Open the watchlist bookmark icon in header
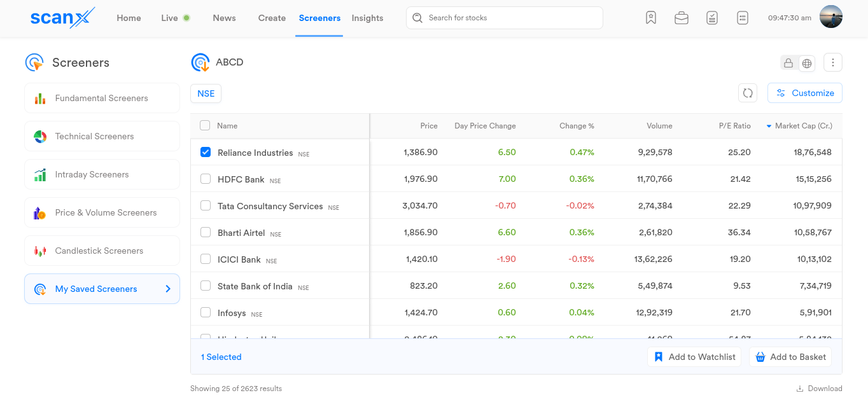 [650, 18]
